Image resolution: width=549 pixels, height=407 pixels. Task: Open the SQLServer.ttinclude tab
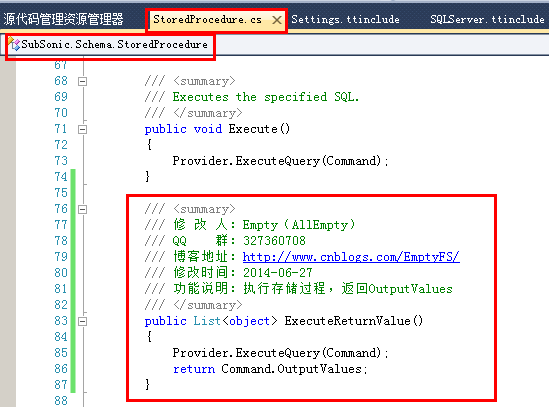click(487, 19)
